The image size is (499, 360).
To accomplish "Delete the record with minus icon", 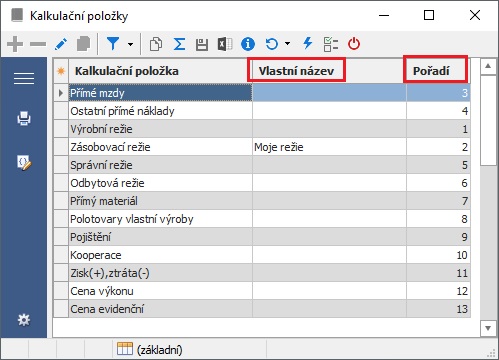I will (38, 44).
